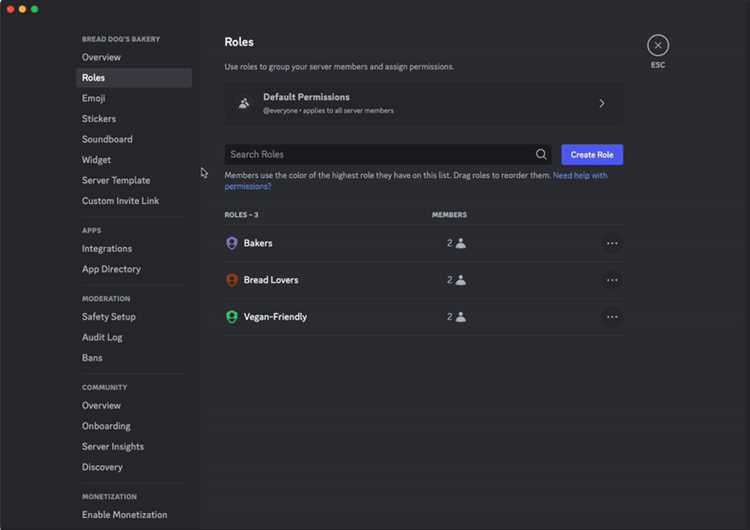Go to Stickers settings

(99, 119)
